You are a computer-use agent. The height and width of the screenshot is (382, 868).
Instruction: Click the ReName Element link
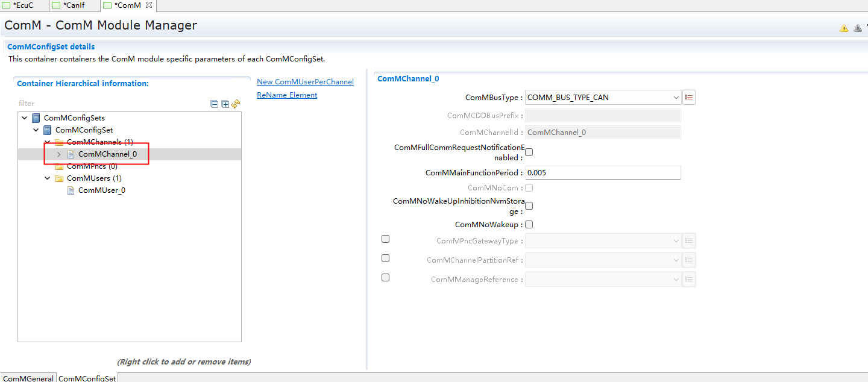287,95
